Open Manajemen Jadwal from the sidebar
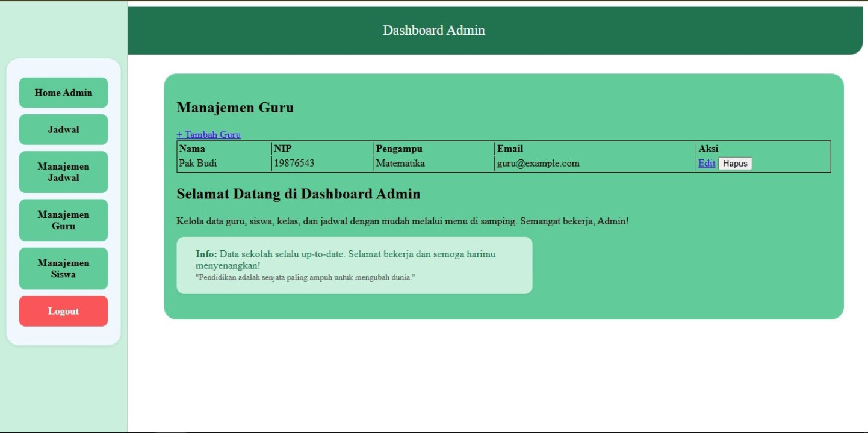The width and height of the screenshot is (868, 433). pyautogui.click(x=63, y=172)
